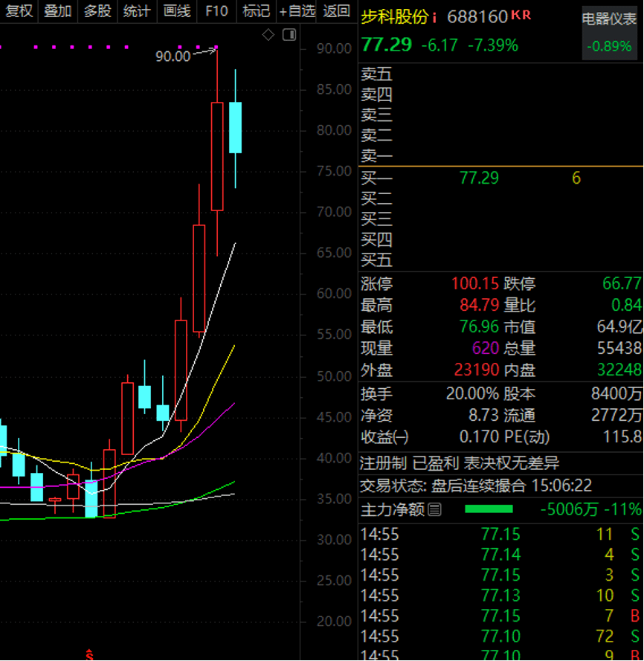Image resolution: width=644 pixels, height=661 pixels.
Task: Open the 主力净额 detail list icon
Action: [x=435, y=509]
